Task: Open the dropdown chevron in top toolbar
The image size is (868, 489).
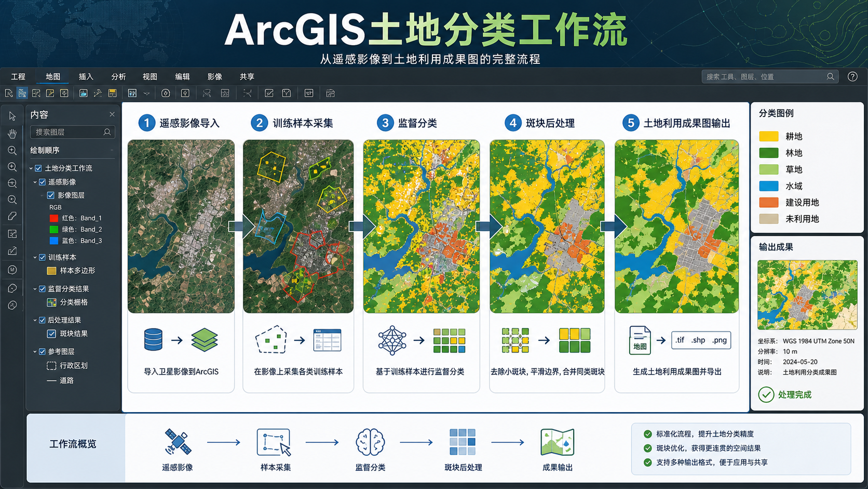Action: click(x=147, y=94)
